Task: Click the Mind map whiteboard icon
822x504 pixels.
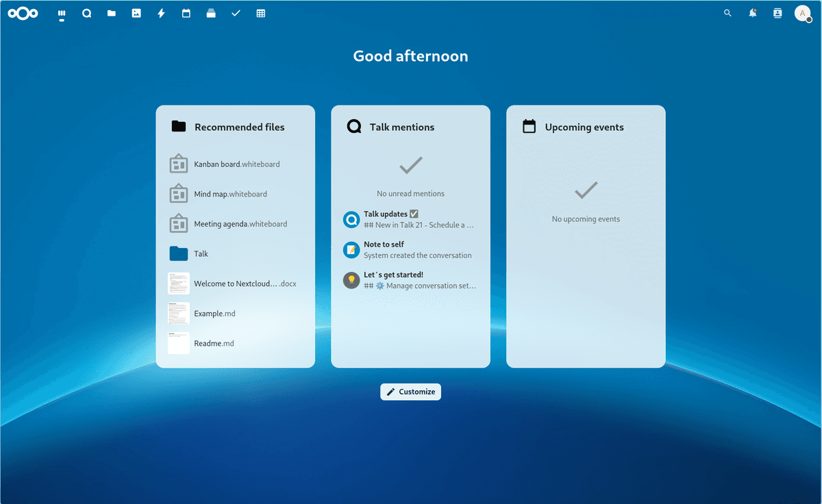Action: pyautogui.click(x=179, y=194)
